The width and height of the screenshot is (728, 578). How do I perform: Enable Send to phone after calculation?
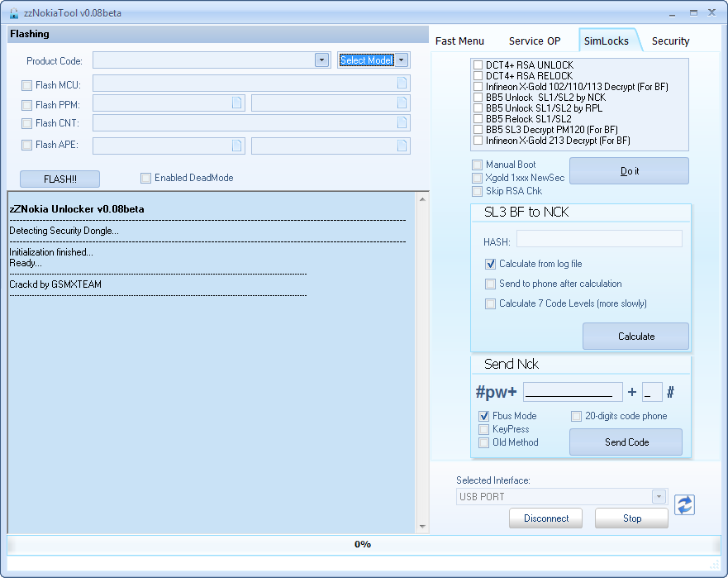(x=490, y=284)
